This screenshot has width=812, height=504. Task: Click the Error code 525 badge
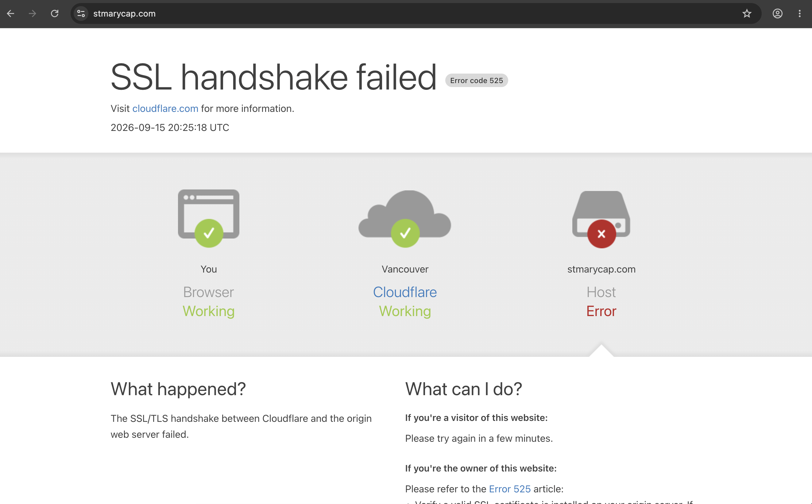[x=476, y=81]
